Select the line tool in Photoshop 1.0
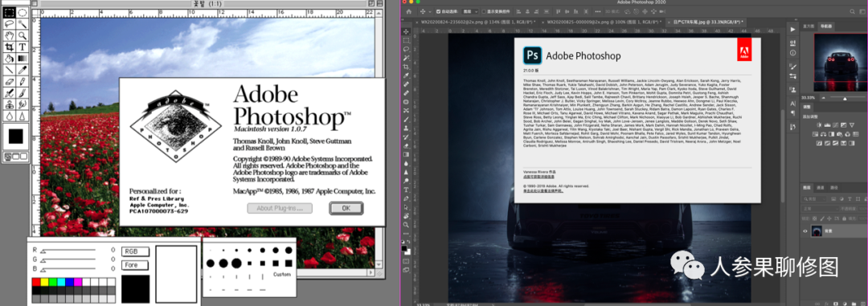 [10, 70]
